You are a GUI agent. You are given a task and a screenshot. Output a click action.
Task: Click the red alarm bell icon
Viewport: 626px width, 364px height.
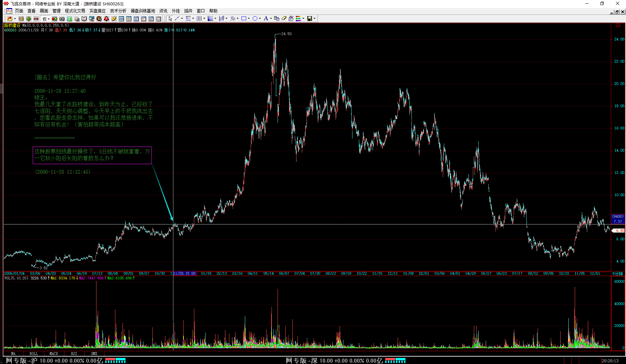coord(107,19)
